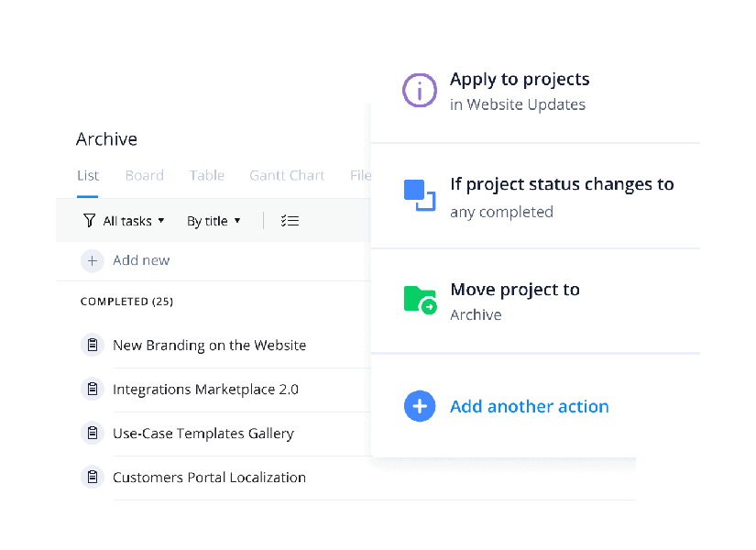756x550 pixels.
Task: Click the plus icon next to Add new
Action: (92, 260)
